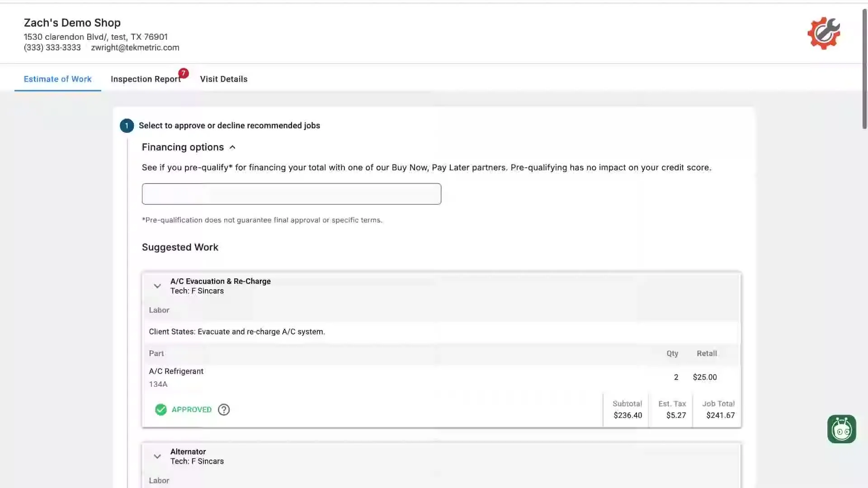The height and width of the screenshot is (488, 868).
Task: Click the Zach's Demo Shop heading
Action: [72, 23]
